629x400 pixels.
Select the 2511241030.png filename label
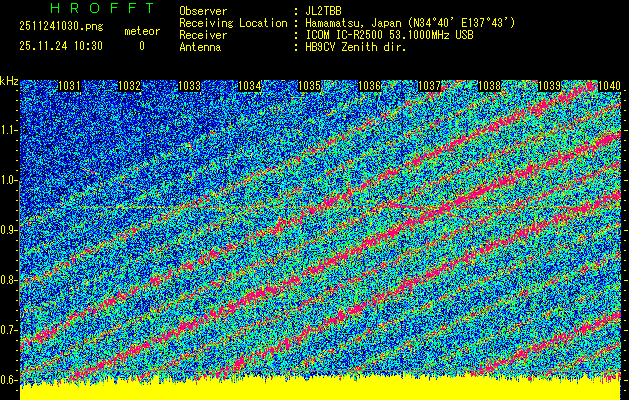point(61,26)
